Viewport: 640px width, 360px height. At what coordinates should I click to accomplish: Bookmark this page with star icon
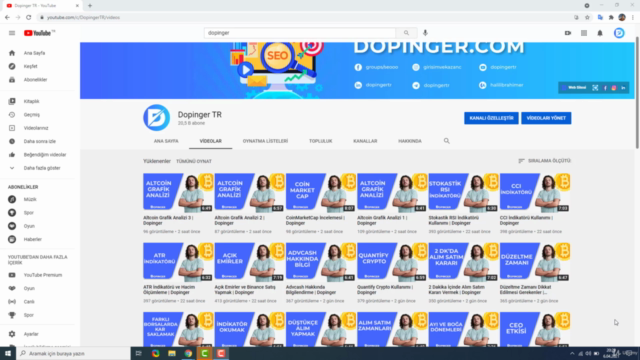[587, 18]
